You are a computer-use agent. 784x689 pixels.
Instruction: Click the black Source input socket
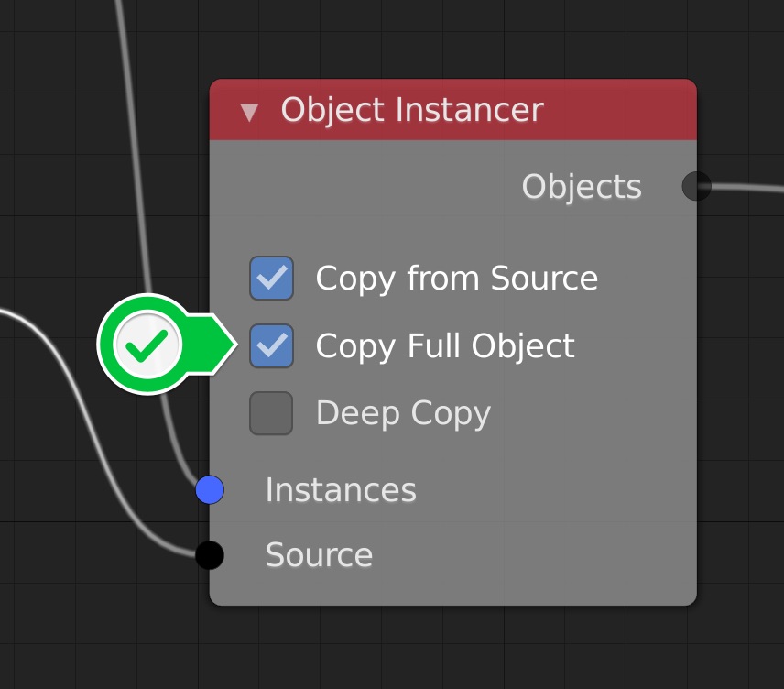point(209,554)
